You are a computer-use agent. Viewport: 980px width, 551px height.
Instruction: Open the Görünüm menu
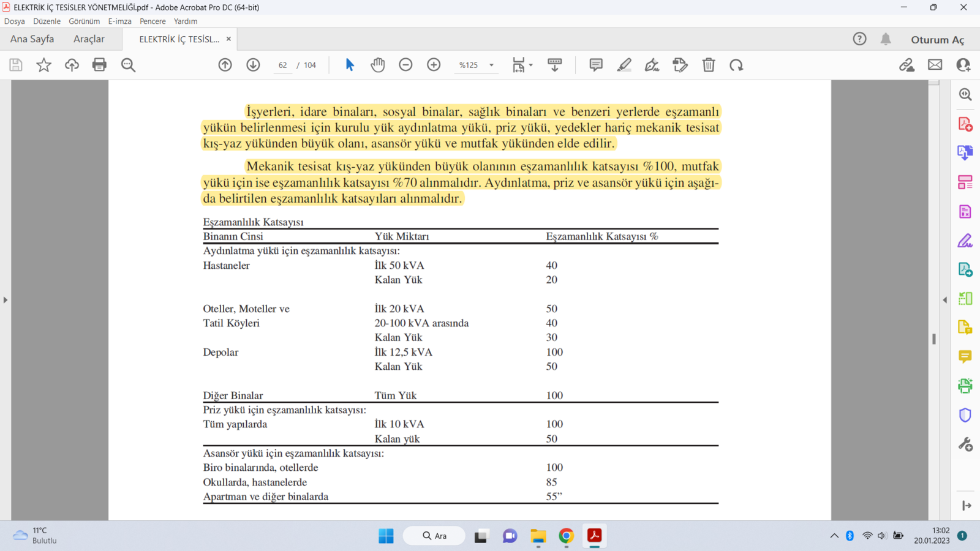[x=84, y=21]
